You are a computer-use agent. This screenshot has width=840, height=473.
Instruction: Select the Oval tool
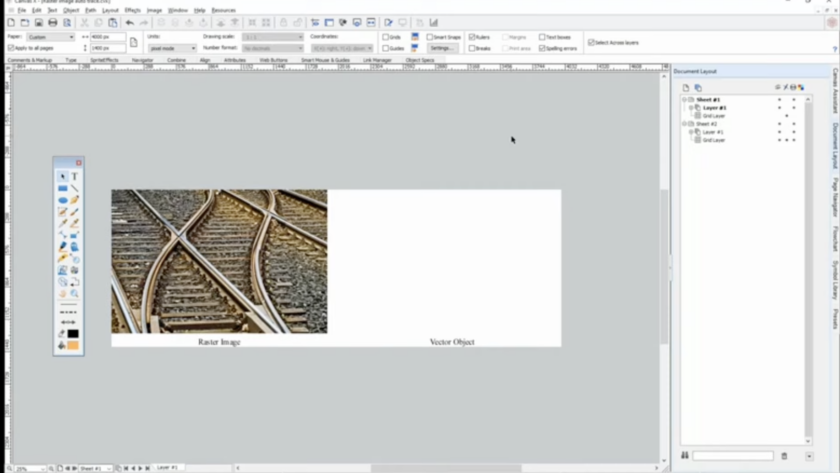63,200
